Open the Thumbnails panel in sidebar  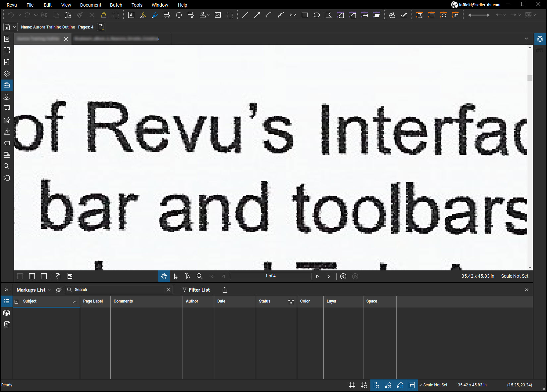pos(7,50)
